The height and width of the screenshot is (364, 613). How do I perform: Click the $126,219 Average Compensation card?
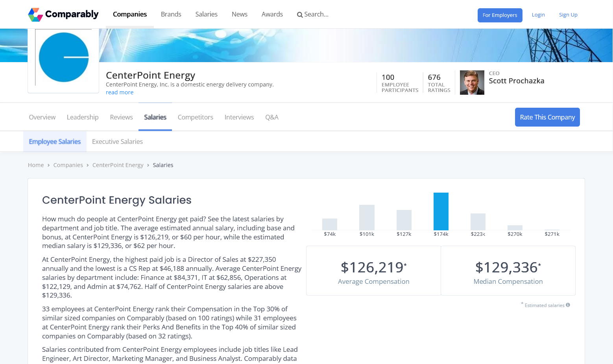coord(374,271)
